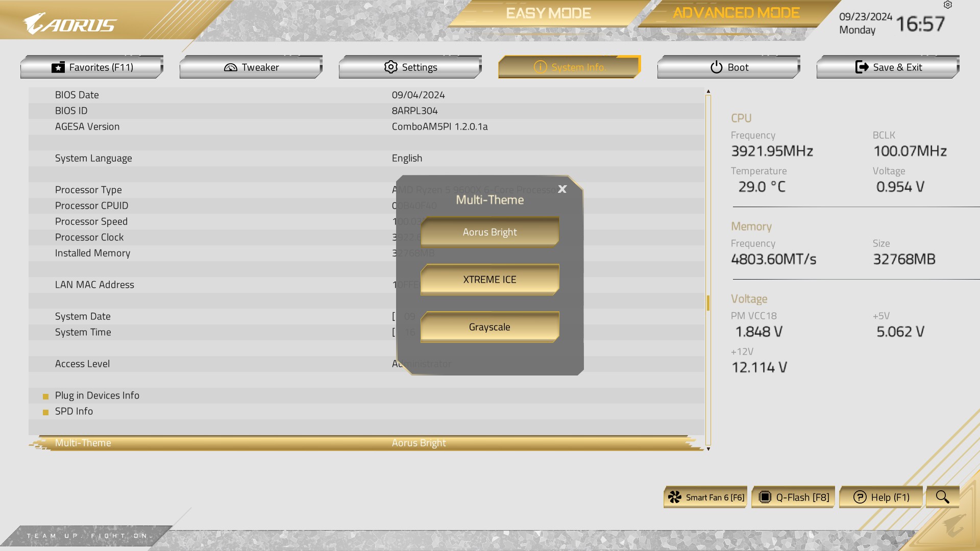The height and width of the screenshot is (551, 980).
Task: Switch to Advanced Mode
Action: [x=736, y=13]
